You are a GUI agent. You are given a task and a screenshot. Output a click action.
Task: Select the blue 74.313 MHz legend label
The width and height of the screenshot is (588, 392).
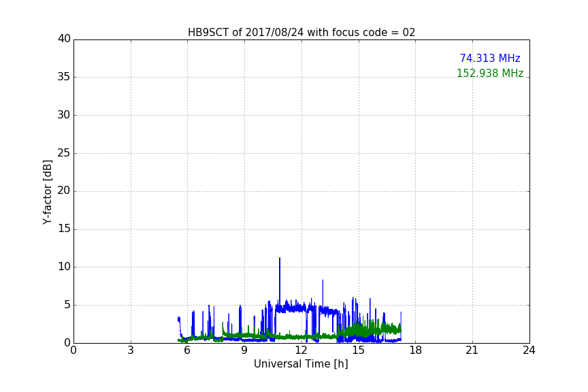(x=490, y=58)
